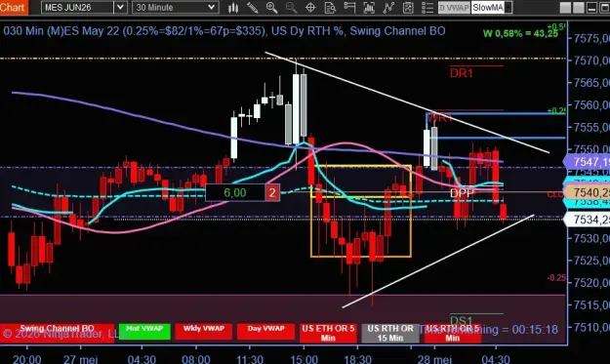
Task: Select the DPP pivot label
Action: click(x=463, y=193)
